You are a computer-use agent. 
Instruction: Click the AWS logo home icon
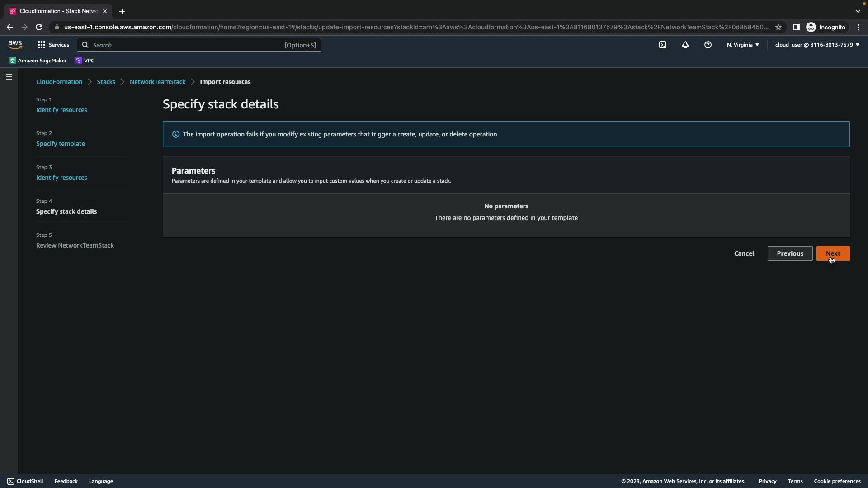click(15, 44)
